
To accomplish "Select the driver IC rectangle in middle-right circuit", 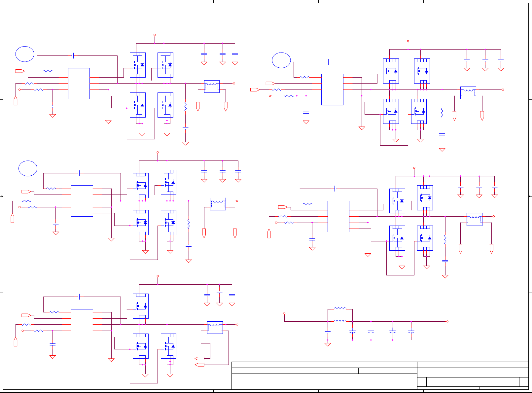I will coord(338,216).
